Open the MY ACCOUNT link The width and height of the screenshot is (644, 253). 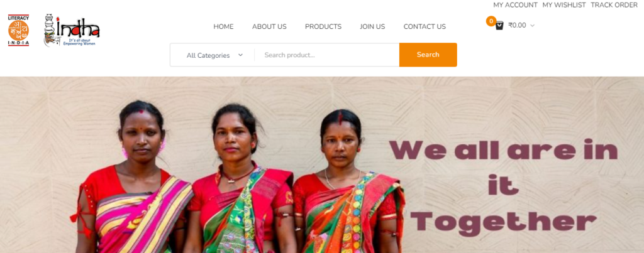[516, 5]
